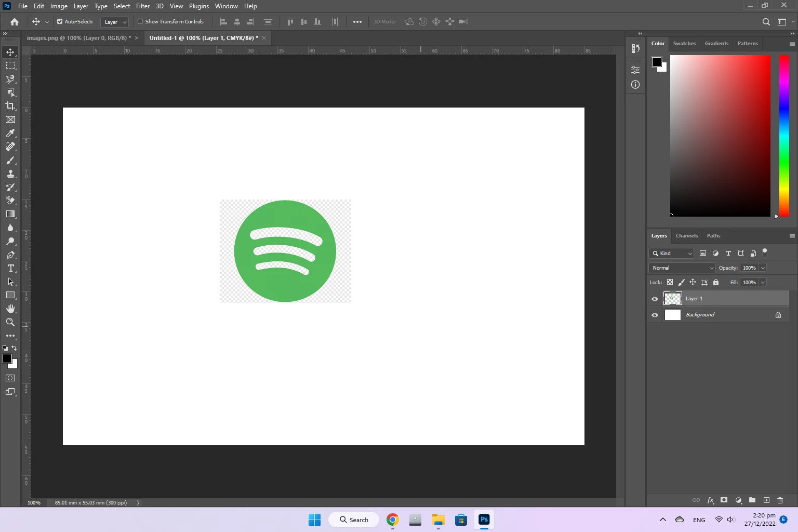This screenshot has height=532, width=798.
Task: Click the Opacity 100% input field
Action: tap(749, 268)
